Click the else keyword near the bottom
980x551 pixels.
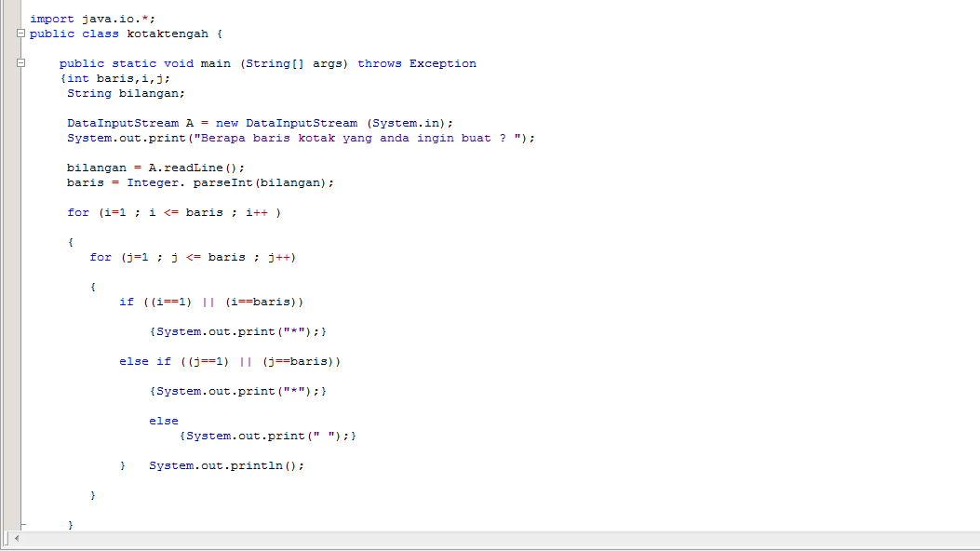[x=164, y=420]
